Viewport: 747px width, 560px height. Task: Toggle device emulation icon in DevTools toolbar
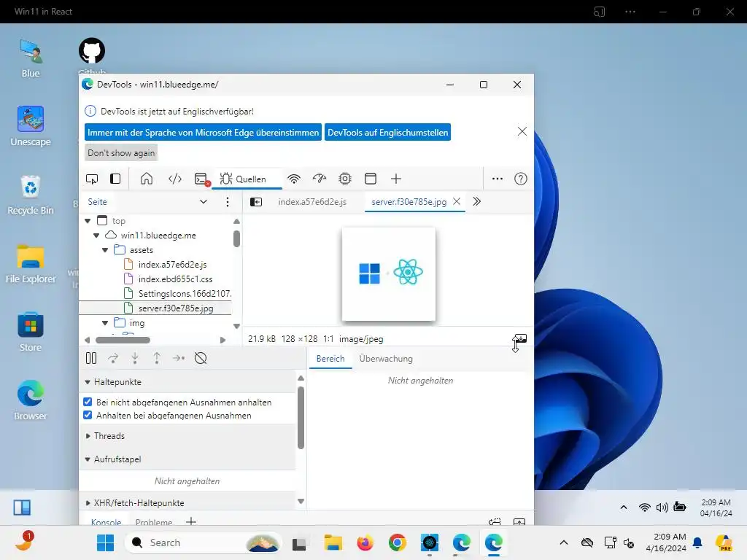(x=91, y=179)
